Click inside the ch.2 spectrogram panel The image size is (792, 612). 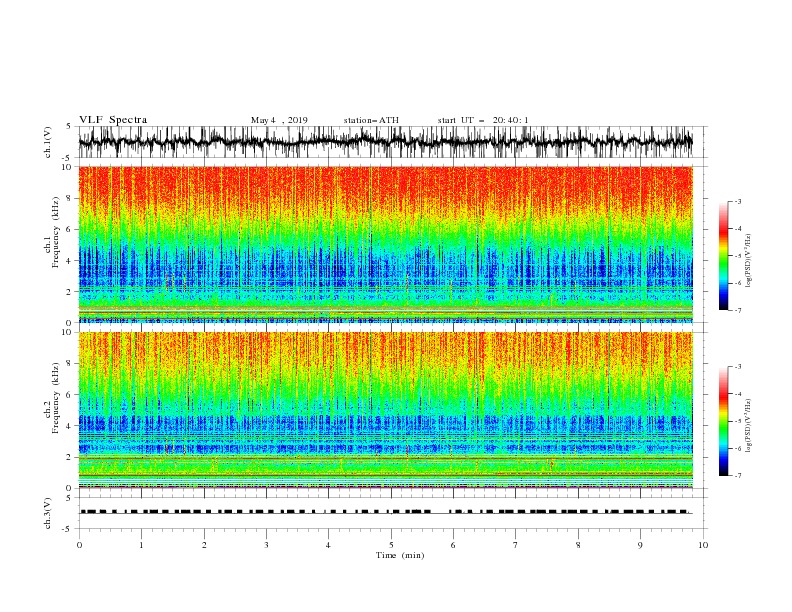(385, 410)
